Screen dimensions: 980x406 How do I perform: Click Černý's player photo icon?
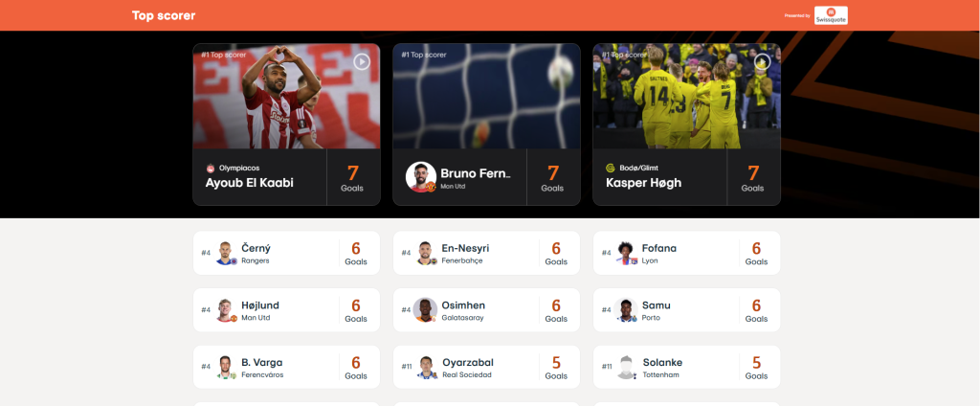pos(225,253)
